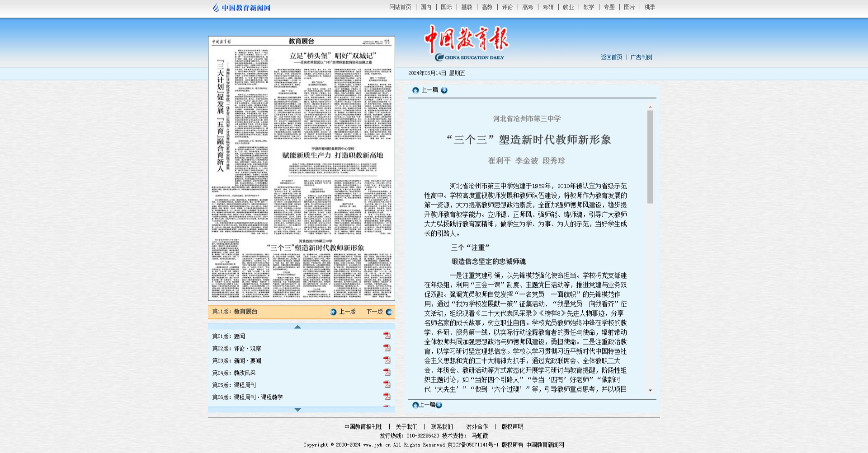The width and height of the screenshot is (868, 453).
Task: Click 马虹霞 tech support name in footer
Action: point(480,436)
